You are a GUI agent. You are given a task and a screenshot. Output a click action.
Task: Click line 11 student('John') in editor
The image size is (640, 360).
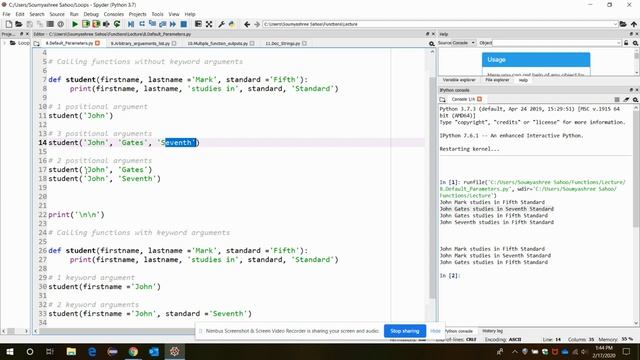point(80,116)
